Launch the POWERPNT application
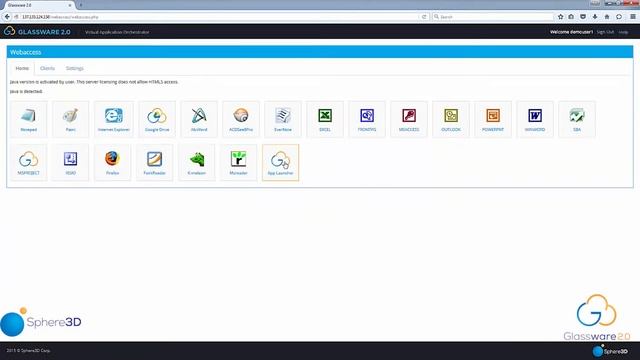The width and height of the screenshot is (640, 360). pos(493,119)
